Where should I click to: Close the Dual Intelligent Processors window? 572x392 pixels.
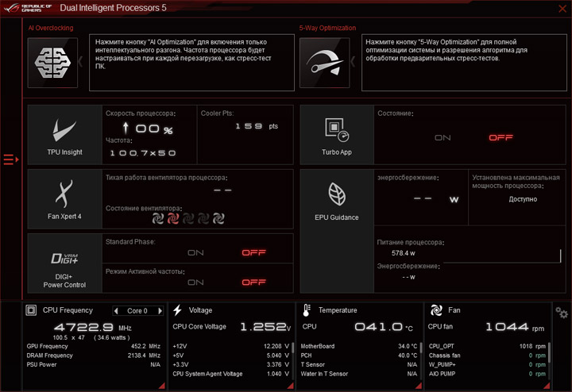tap(562, 9)
